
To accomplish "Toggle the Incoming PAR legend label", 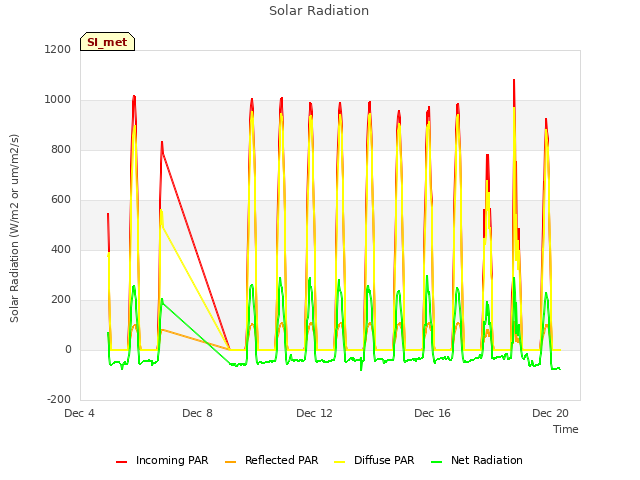I will (172, 460).
